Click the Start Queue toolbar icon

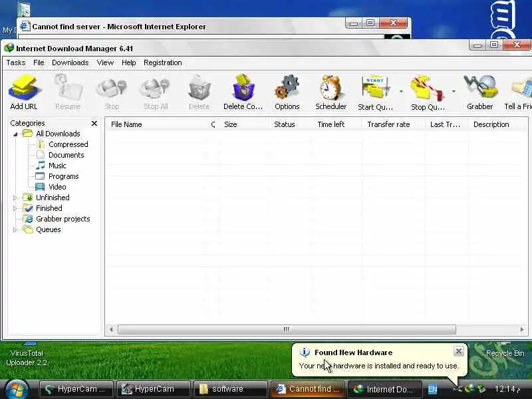375,92
